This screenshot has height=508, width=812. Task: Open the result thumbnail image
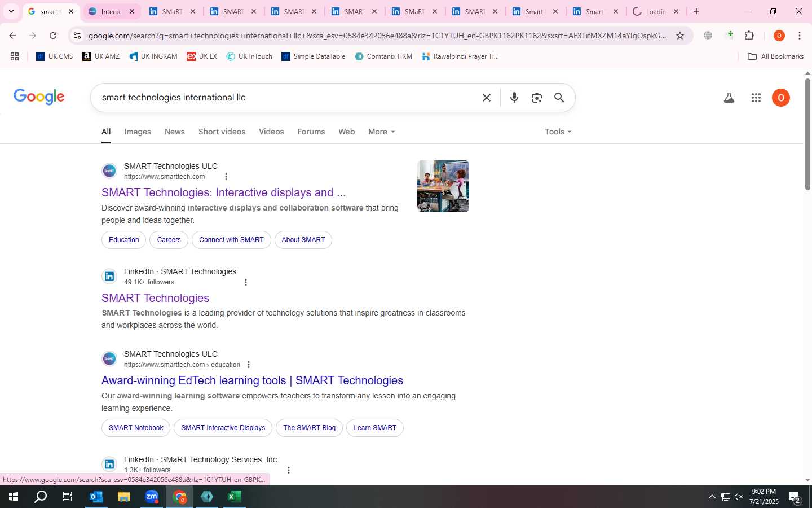coord(443,186)
